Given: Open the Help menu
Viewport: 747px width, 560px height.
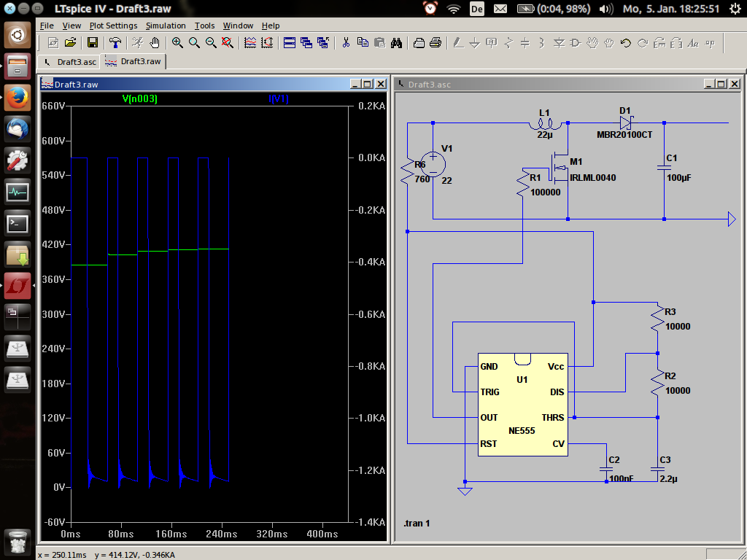Looking at the screenshot, I should [x=271, y=26].
